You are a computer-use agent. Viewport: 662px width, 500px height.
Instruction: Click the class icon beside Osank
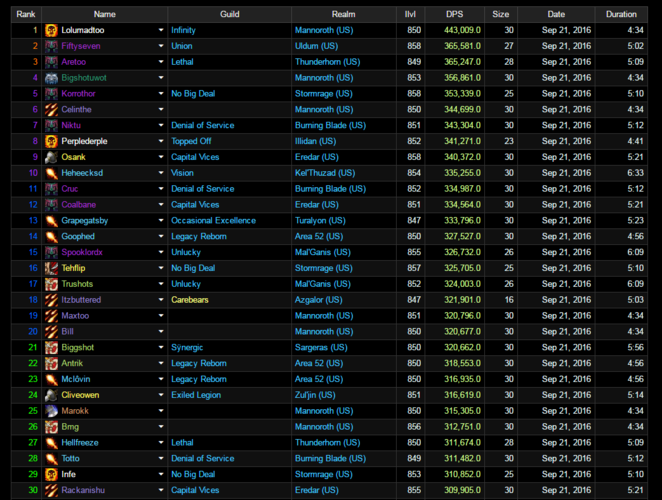pos(51,157)
